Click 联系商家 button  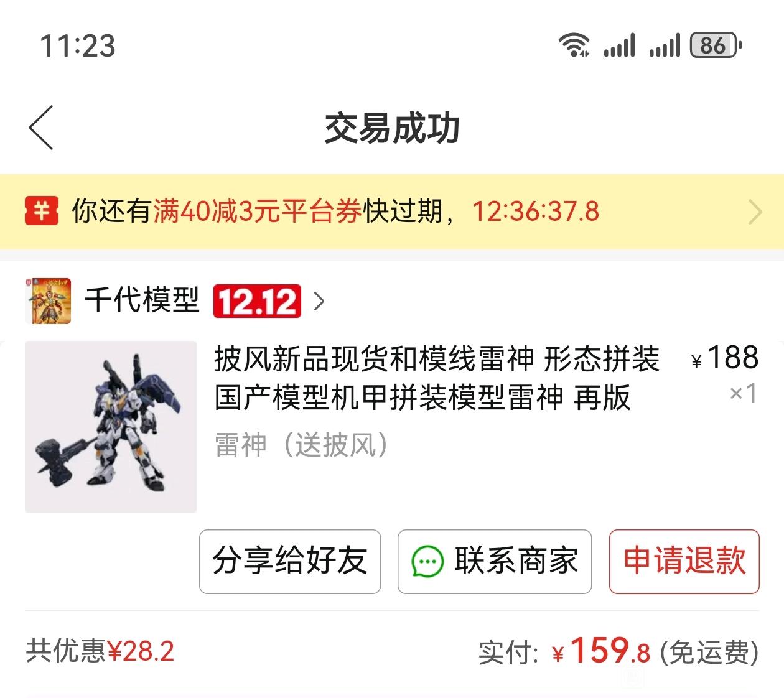point(495,562)
